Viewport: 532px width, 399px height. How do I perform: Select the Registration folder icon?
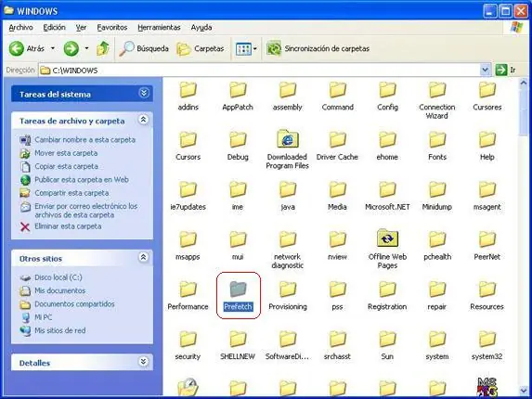387,290
